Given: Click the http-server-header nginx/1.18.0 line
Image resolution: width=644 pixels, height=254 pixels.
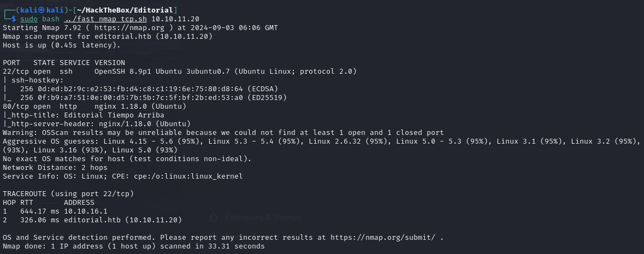Looking at the screenshot, I should (97, 123).
